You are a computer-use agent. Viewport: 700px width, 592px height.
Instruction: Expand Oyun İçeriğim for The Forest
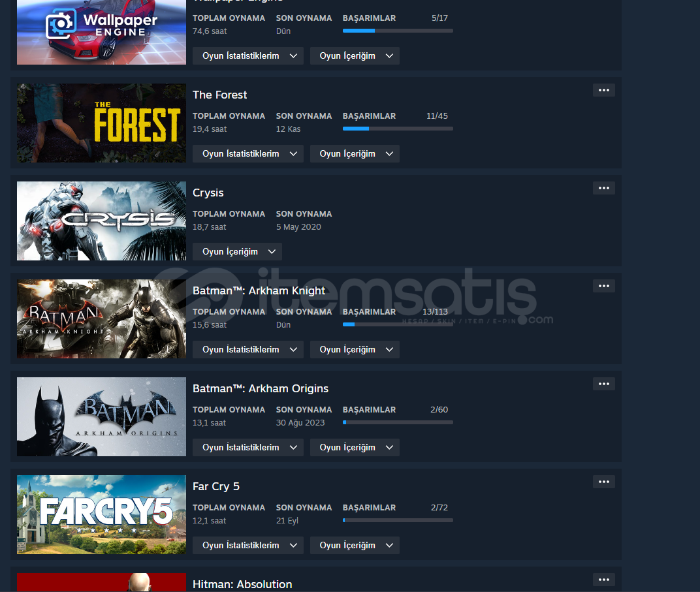click(x=355, y=153)
